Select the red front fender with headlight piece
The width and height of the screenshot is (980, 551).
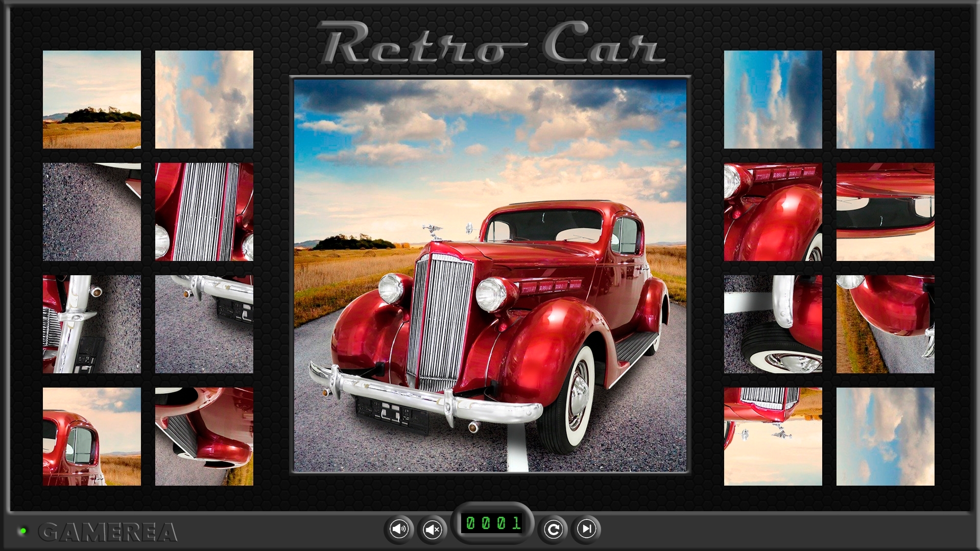773,212
